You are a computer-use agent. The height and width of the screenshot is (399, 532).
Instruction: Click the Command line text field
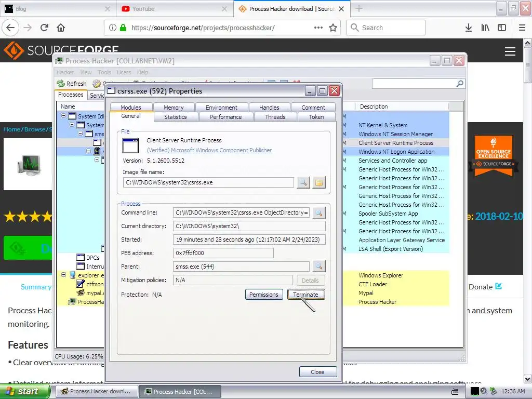[241, 212]
